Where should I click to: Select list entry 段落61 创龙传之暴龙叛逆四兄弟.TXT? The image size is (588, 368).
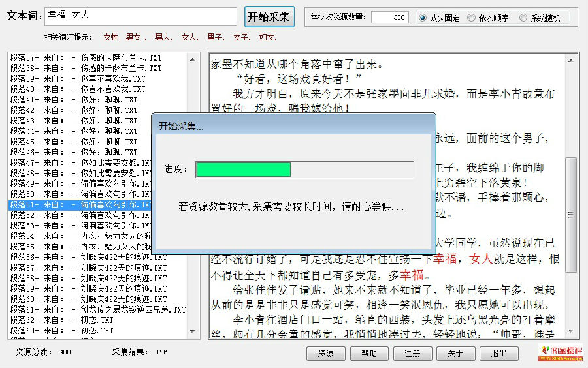[98, 309]
